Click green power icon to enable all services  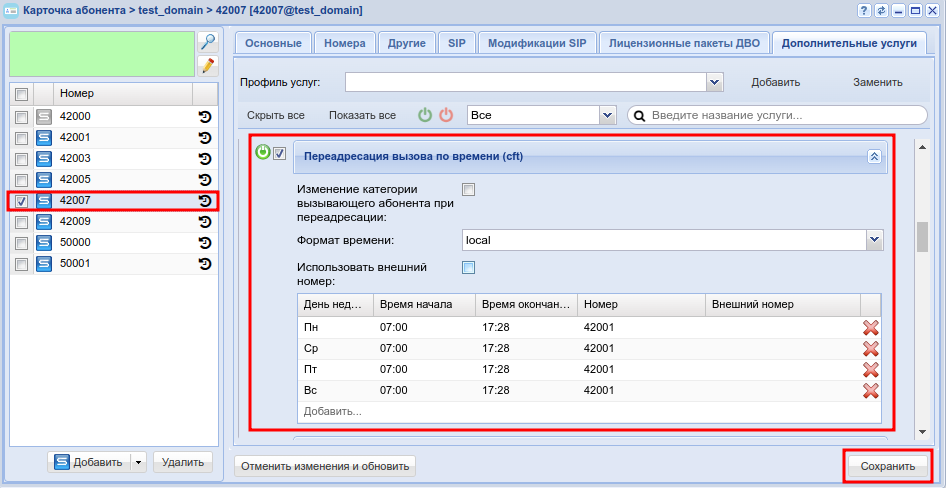tap(425, 115)
